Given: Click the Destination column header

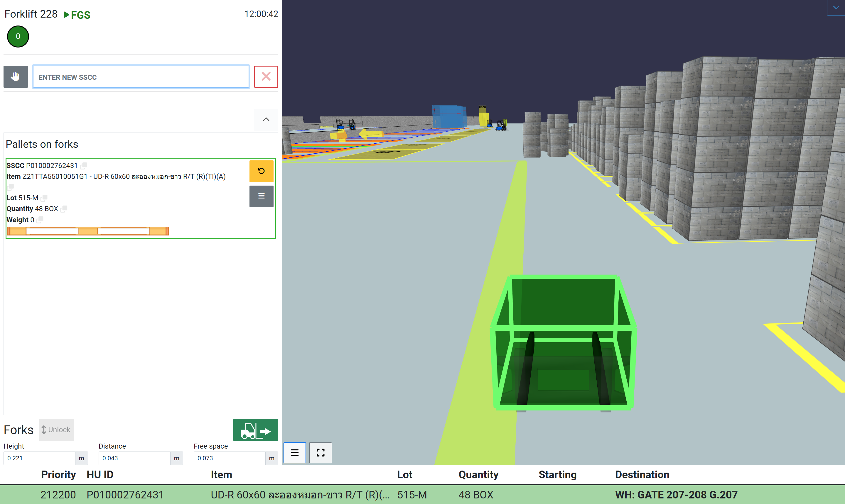Looking at the screenshot, I should [x=642, y=474].
